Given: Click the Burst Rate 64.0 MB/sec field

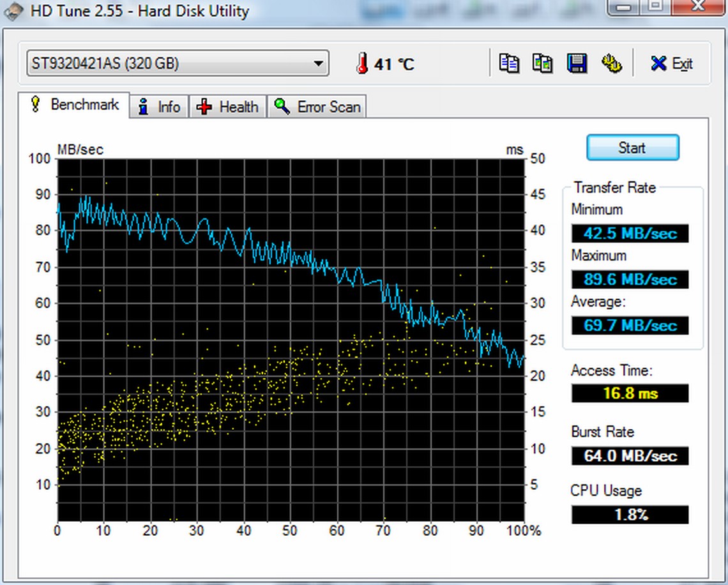Looking at the screenshot, I should coord(630,455).
